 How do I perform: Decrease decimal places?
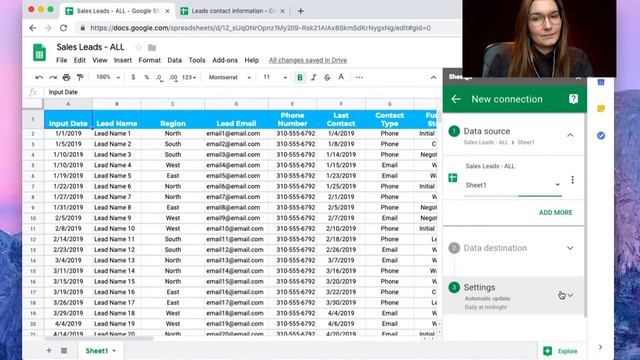click(x=160, y=77)
